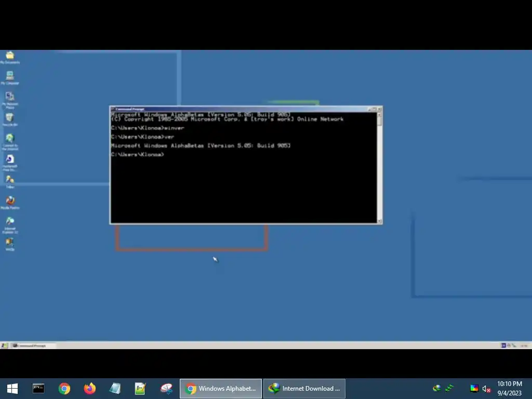
Task: Open the Recycle Bin desktop icon
Action: (10, 119)
